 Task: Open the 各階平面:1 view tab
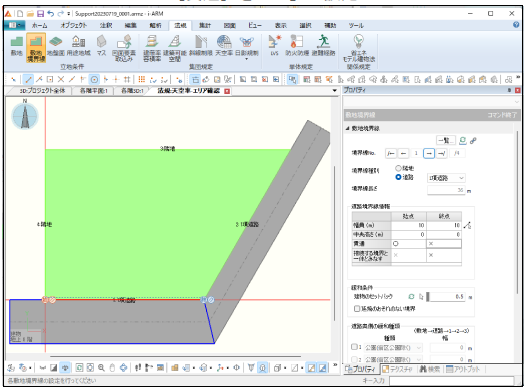click(93, 91)
